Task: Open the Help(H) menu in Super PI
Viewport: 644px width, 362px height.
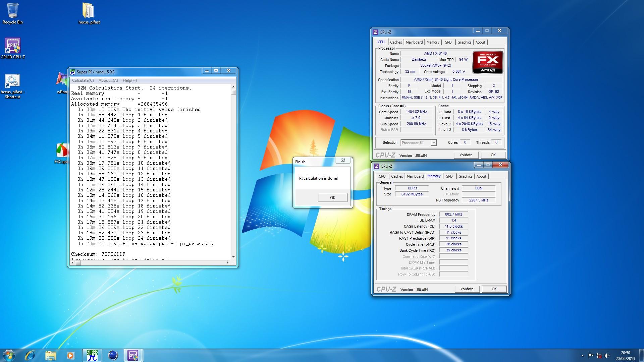Action: (129, 80)
